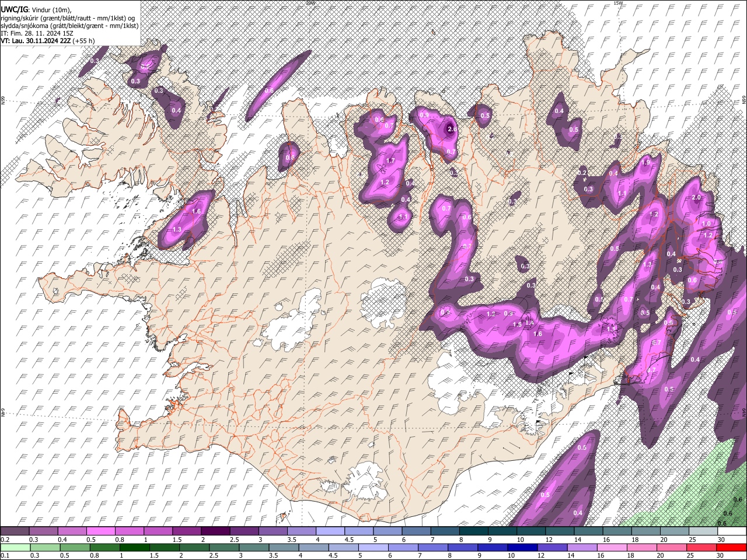The width and height of the screenshot is (747, 560).
Task: Pick the top legend swatch between 4 and 4.5
Action: coord(330,531)
